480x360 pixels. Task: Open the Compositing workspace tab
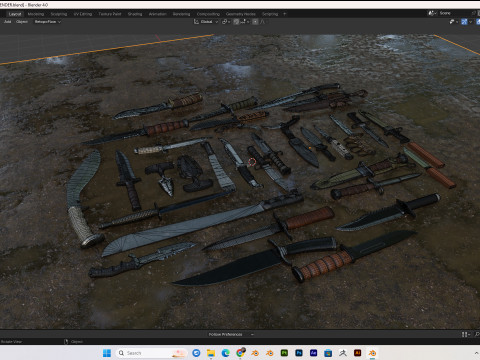(208, 14)
